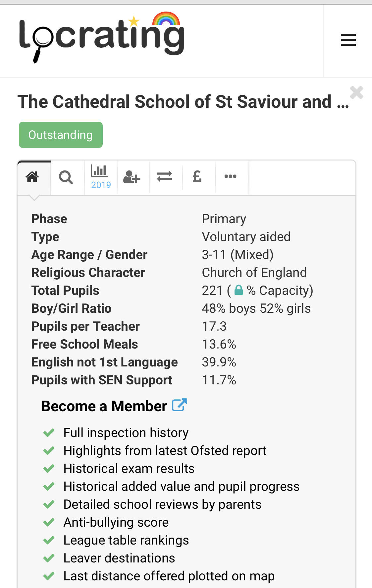Click Anti-bullying score item
Image resolution: width=372 pixels, height=588 pixels.
coord(116,522)
